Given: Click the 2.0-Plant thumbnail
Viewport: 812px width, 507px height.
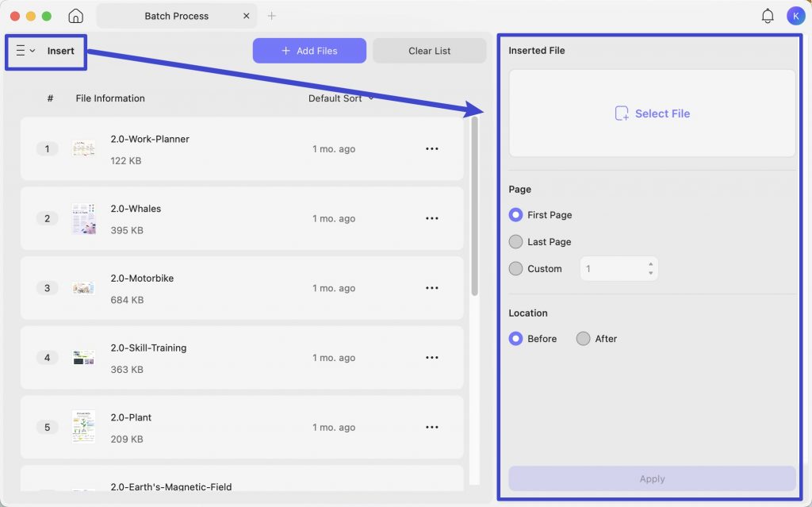Looking at the screenshot, I should point(83,427).
